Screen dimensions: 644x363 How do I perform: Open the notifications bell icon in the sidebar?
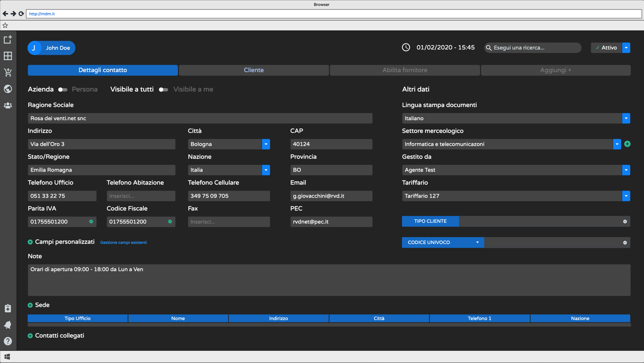click(x=8, y=325)
